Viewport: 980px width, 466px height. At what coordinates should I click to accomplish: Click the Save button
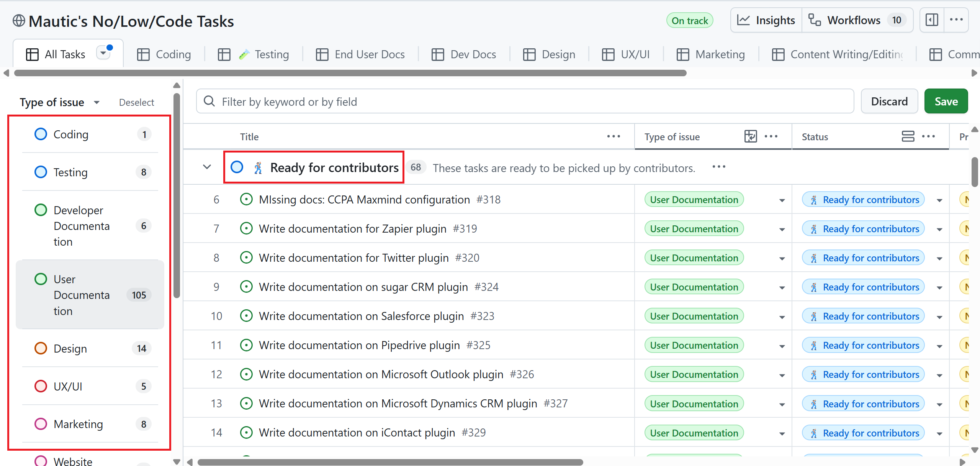tap(945, 101)
